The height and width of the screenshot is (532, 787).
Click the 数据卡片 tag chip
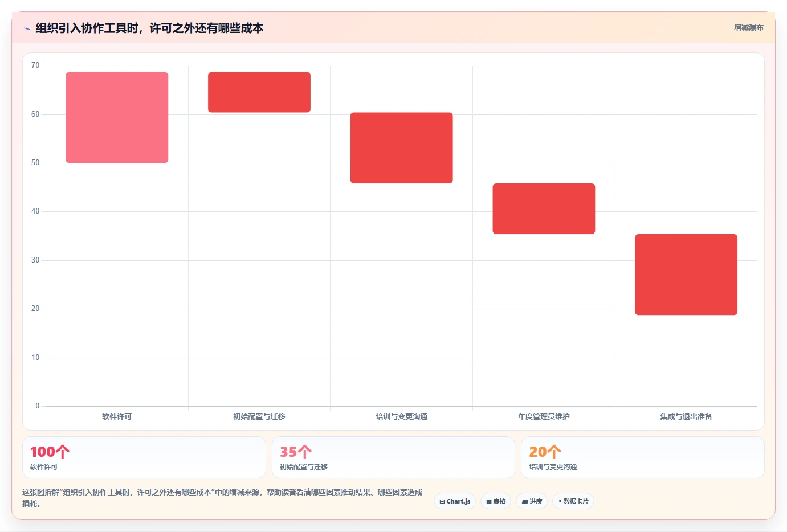[573, 501]
